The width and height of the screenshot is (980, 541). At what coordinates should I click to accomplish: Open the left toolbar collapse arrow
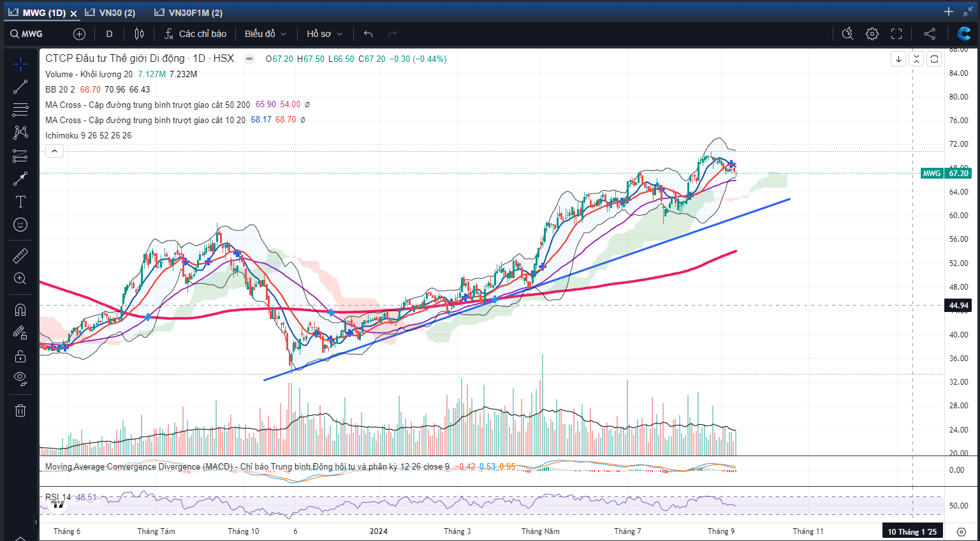click(36, 522)
